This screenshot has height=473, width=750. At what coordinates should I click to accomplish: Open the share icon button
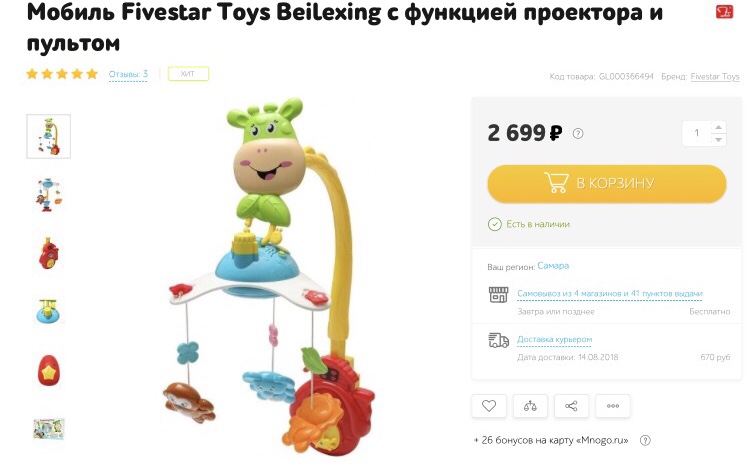coord(571,406)
